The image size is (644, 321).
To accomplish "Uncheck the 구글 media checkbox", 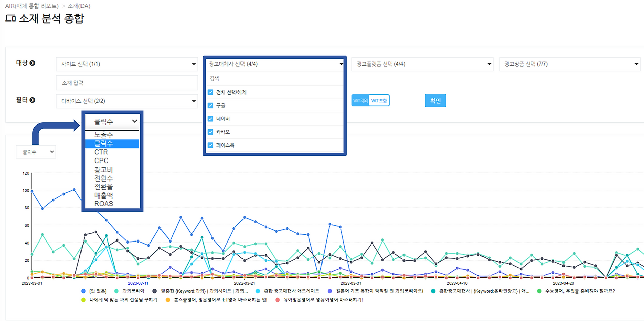I will click(x=210, y=105).
